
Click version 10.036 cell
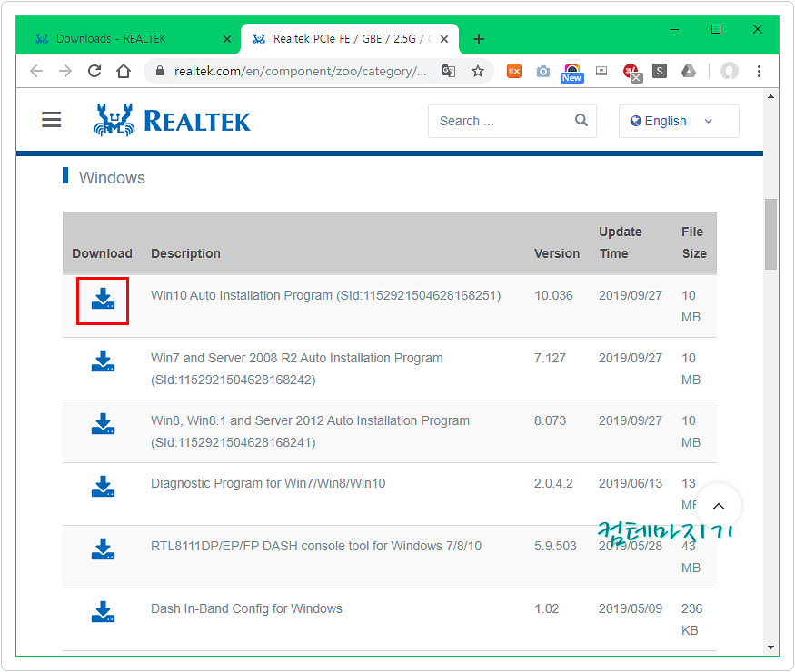(553, 295)
